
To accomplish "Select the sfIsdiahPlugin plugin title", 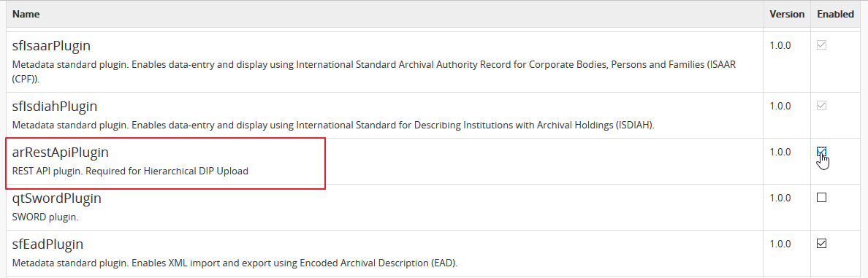I will pyautogui.click(x=55, y=106).
